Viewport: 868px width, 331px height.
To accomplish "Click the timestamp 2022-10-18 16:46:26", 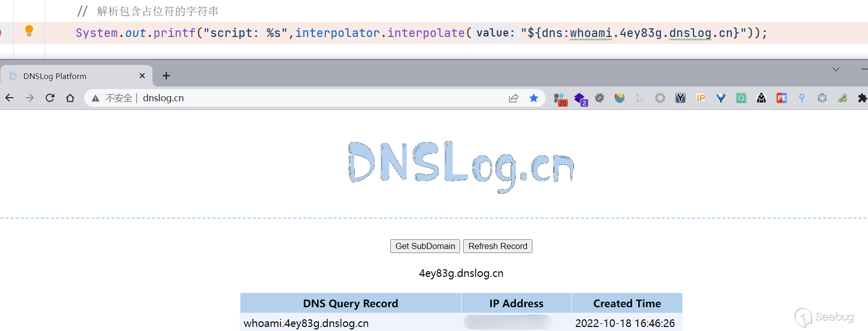I will point(625,323).
